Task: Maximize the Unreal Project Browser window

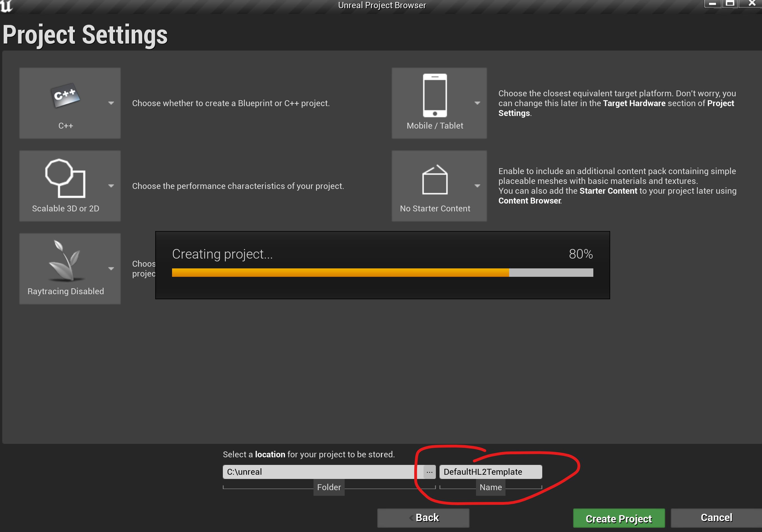Action: (x=729, y=4)
